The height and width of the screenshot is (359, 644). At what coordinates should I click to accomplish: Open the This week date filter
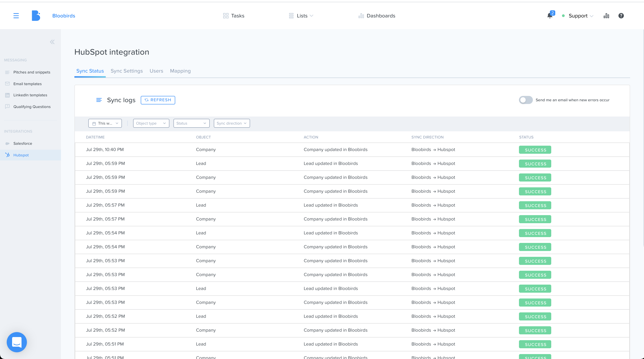105,123
